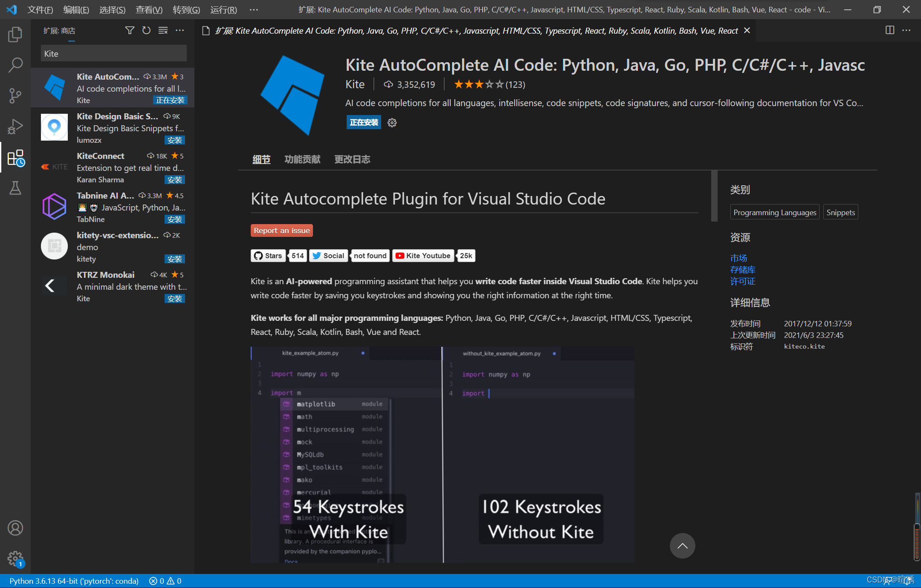
Task: Open the Explorer view in activity bar
Action: coord(15,35)
